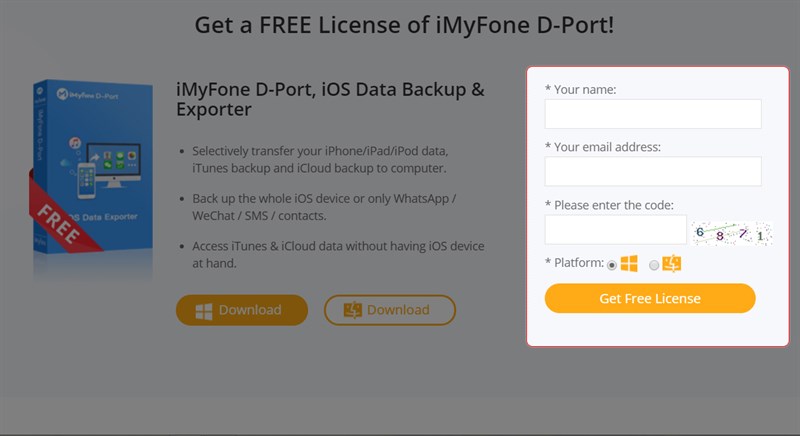Focus the Your name input field
The height and width of the screenshot is (436, 800).
coord(653,114)
